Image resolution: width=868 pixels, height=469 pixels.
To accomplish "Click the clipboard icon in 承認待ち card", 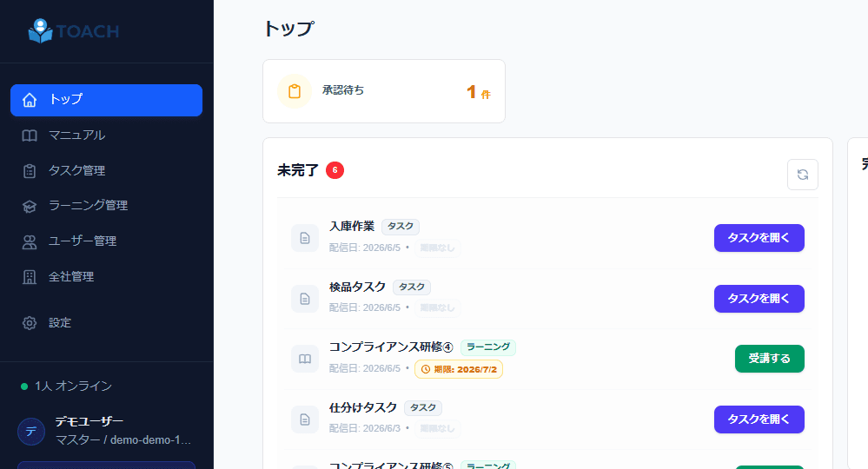I will (x=295, y=91).
